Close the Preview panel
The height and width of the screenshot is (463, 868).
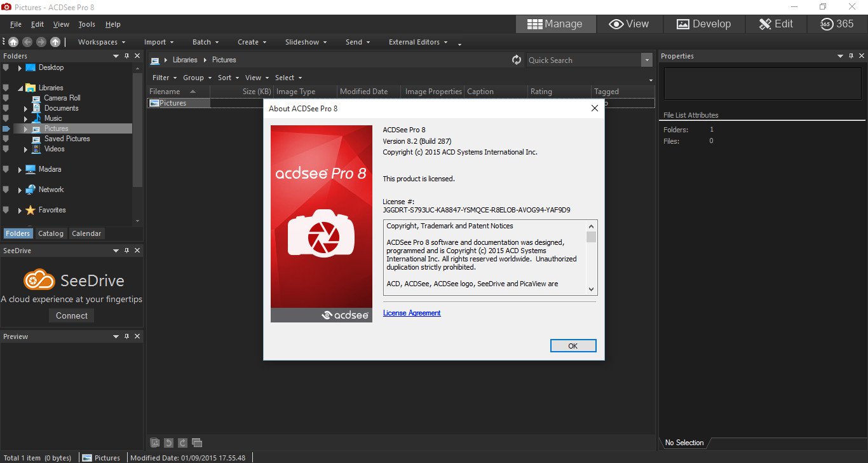pyautogui.click(x=137, y=336)
